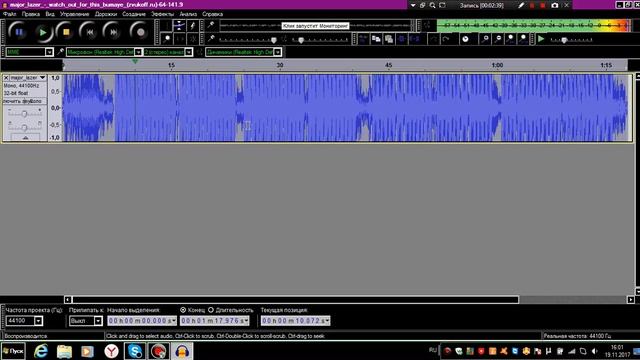The height and width of the screenshot is (360, 640).
Task: Open the Прилипать к snap dropdown
Action: tap(98, 321)
